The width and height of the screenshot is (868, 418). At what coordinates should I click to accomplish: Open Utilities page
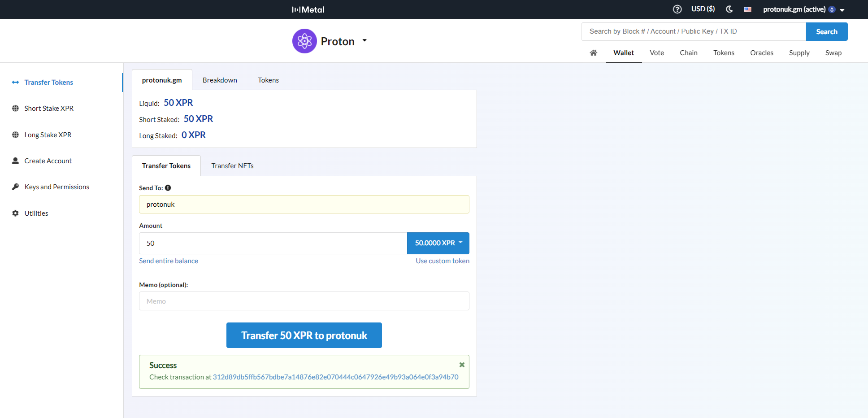36,213
